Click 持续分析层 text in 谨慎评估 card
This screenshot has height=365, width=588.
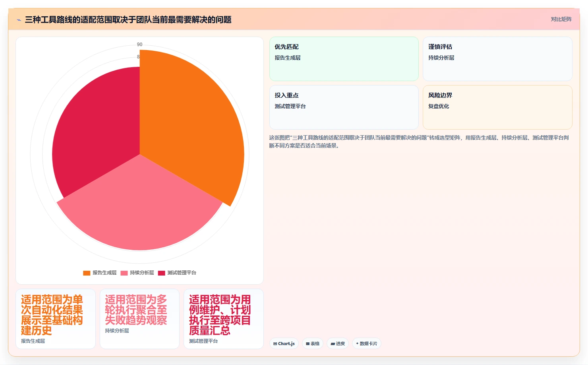(441, 58)
